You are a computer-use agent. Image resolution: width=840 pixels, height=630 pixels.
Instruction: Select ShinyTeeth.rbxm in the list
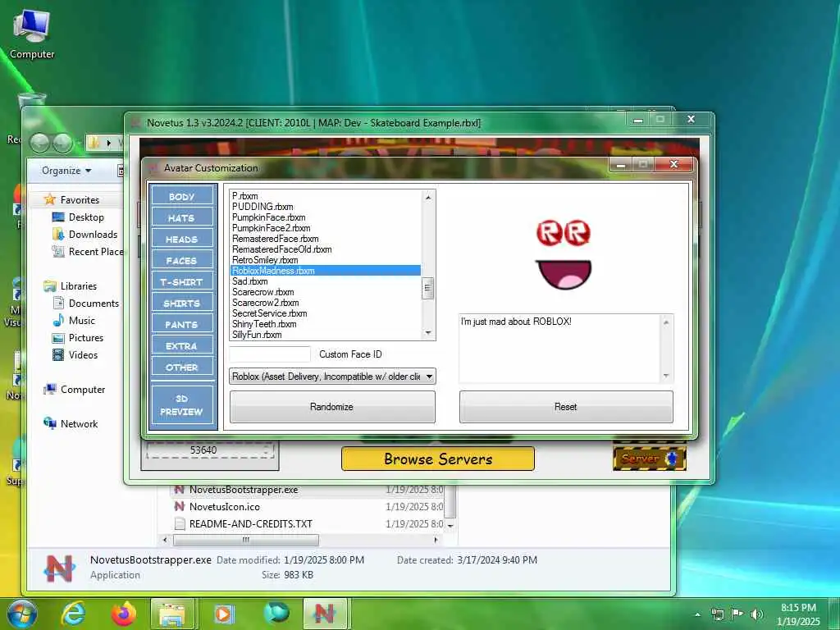coord(326,324)
